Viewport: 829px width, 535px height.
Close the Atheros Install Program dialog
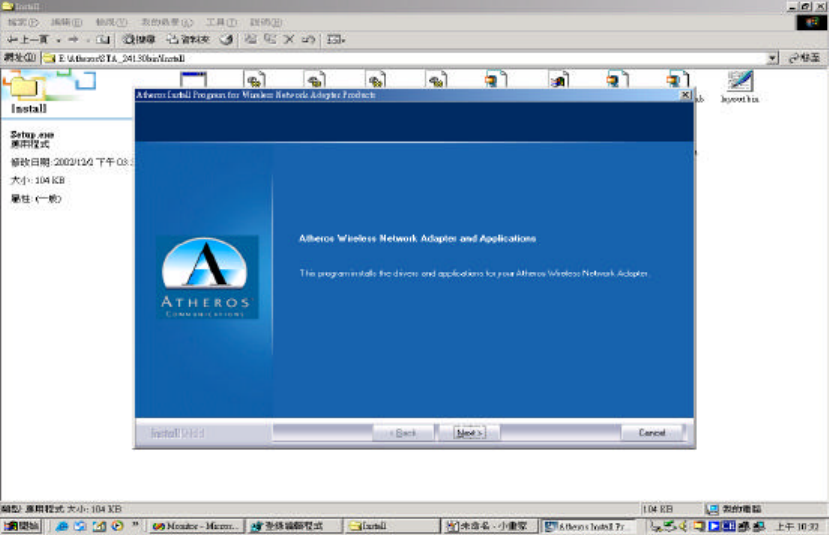click(685, 95)
